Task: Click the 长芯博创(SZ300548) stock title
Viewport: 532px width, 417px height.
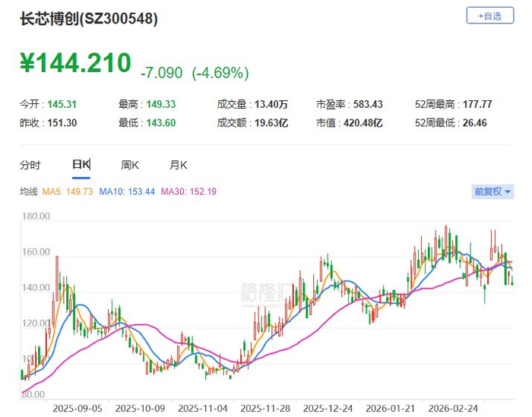Action: click(x=89, y=19)
